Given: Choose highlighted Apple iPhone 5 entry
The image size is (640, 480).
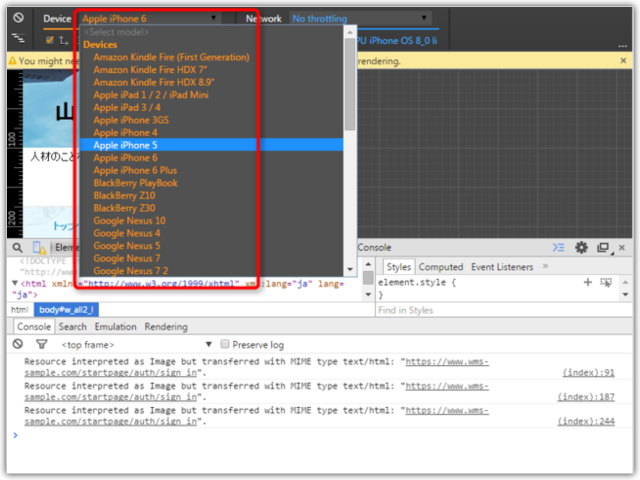Looking at the screenshot, I should [x=211, y=145].
